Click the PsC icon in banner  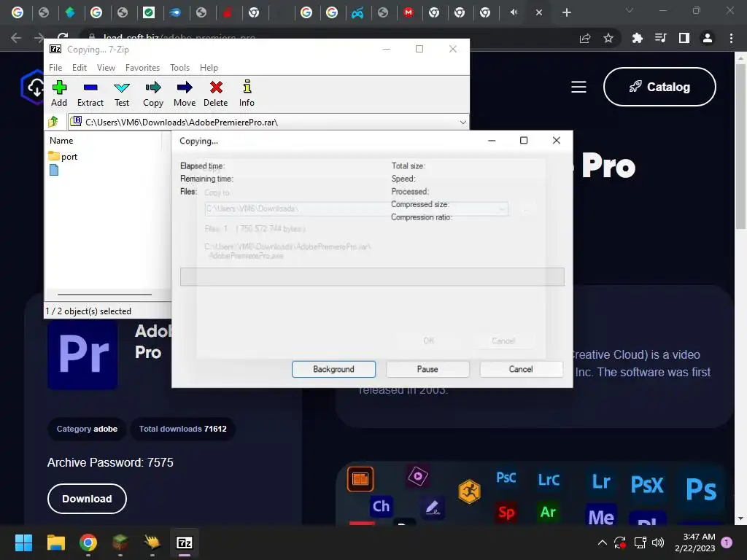506,478
